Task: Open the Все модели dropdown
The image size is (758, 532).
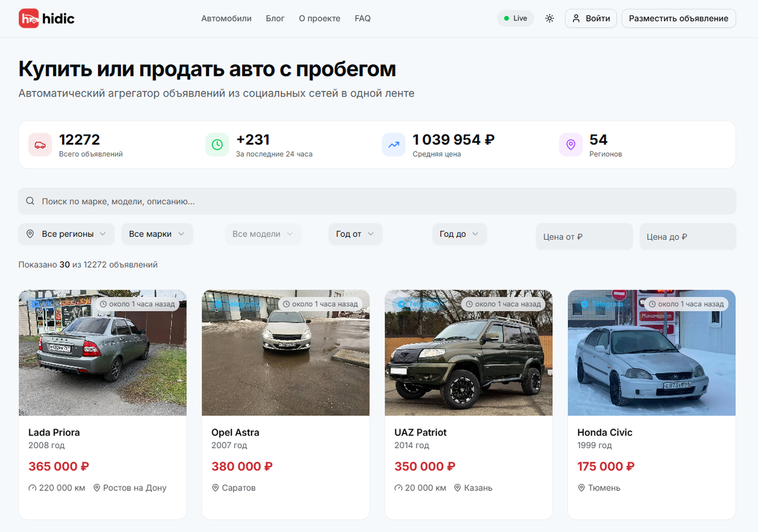Action: click(x=263, y=234)
